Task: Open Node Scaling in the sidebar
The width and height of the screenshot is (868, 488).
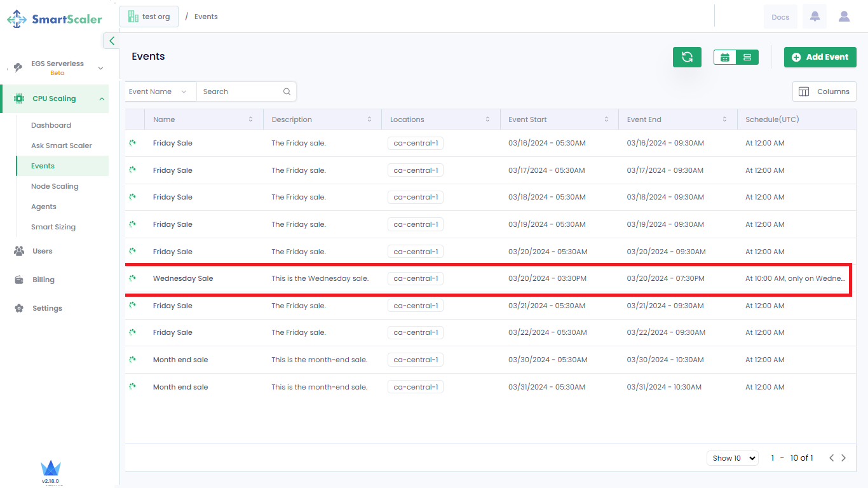Action: [55, 186]
